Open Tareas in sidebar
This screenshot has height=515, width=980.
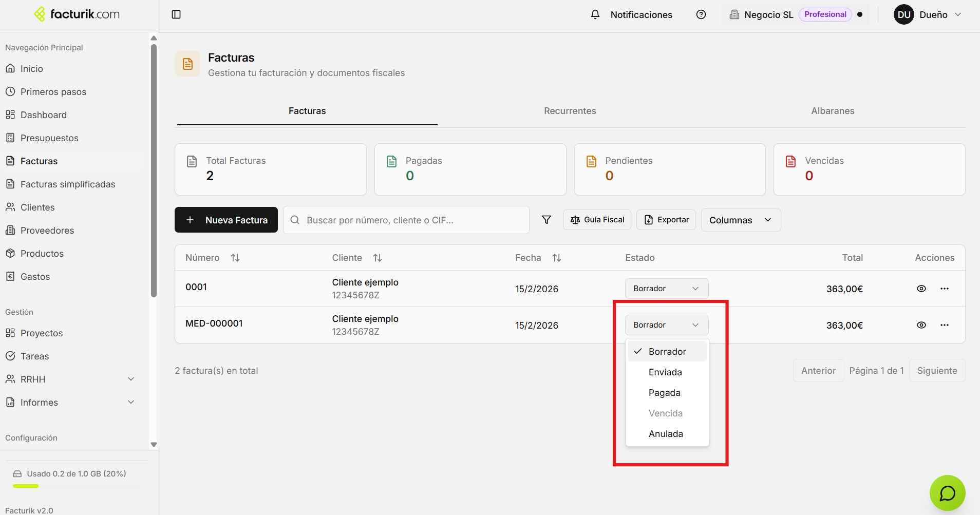click(x=74, y=356)
